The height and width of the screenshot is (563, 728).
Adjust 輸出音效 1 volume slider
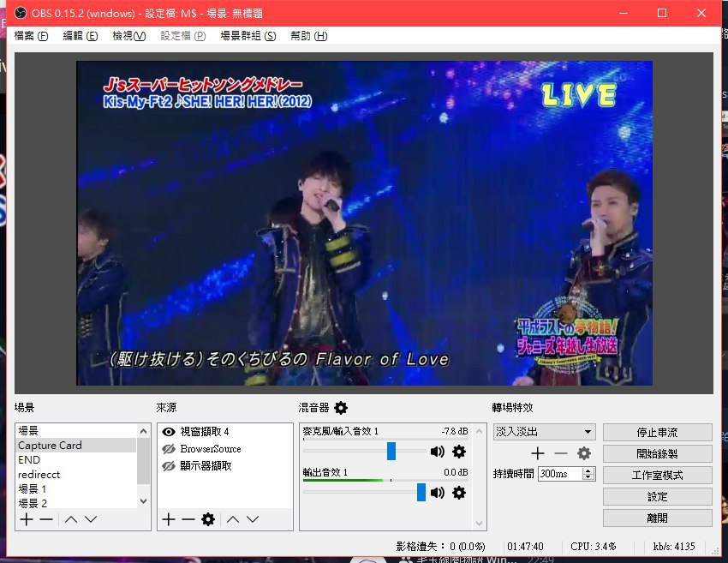point(421,493)
